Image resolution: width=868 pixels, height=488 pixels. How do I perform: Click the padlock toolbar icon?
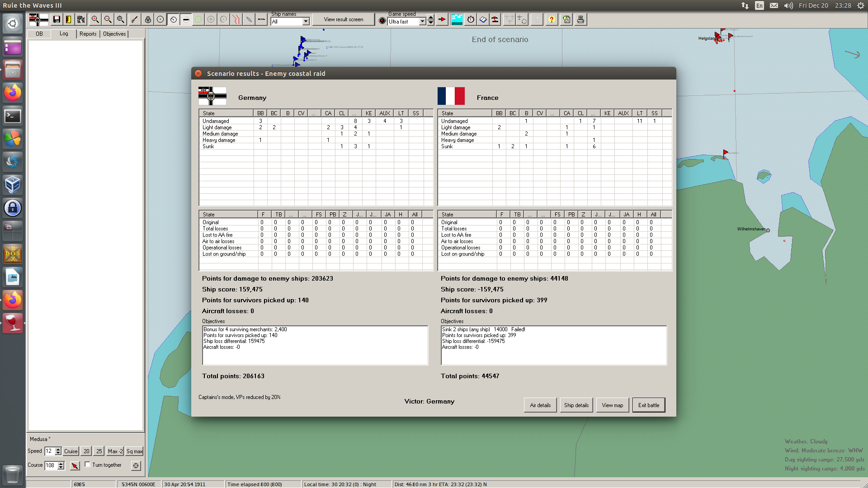tap(148, 19)
